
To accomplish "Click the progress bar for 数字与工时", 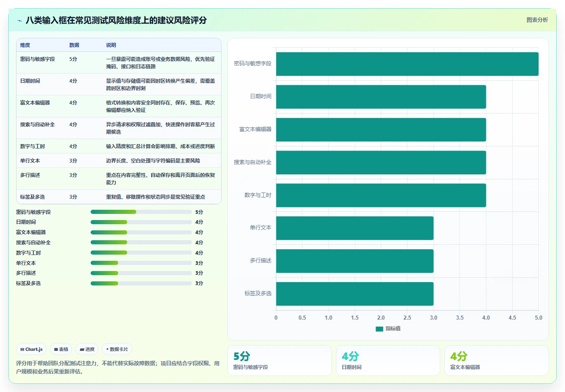I will [141, 253].
